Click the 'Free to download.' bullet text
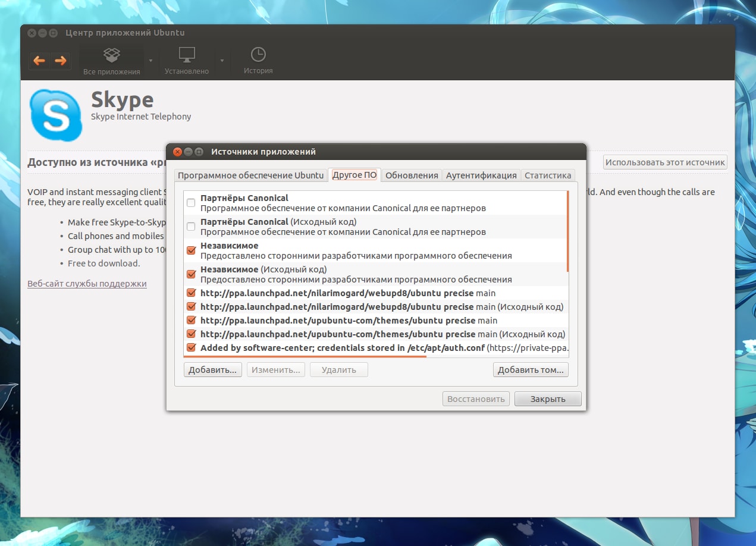 (x=104, y=263)
